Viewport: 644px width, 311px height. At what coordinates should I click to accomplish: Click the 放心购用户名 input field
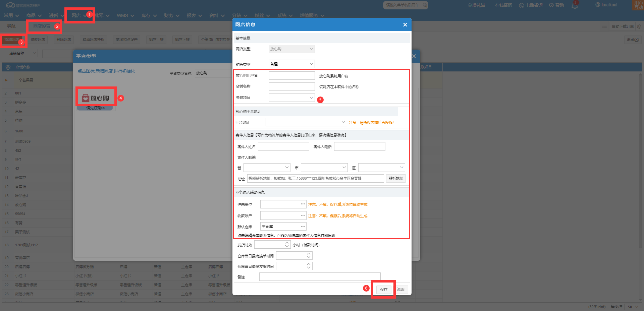tap(291, 75)
